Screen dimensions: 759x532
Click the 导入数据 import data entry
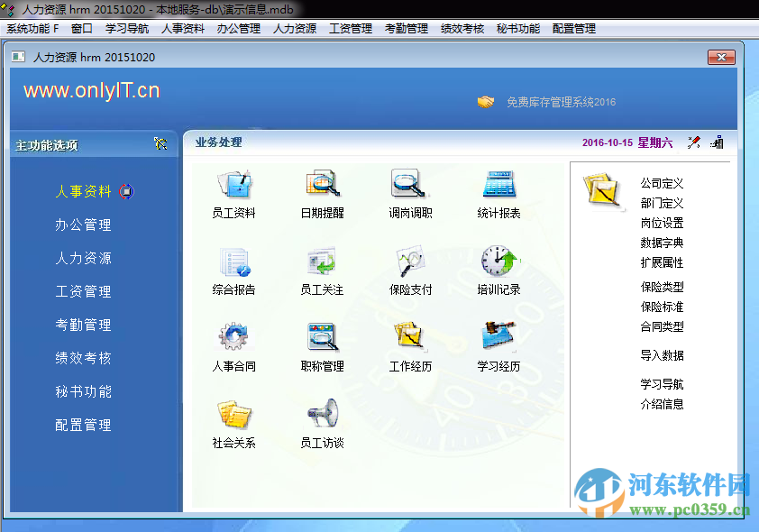pyautogui.click(x=661, y=355)
